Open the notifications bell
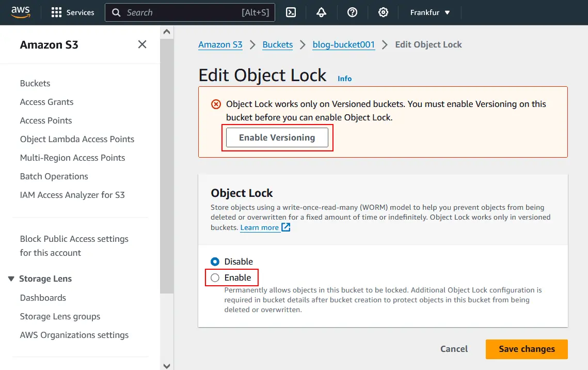 click(x=322, y=12)
